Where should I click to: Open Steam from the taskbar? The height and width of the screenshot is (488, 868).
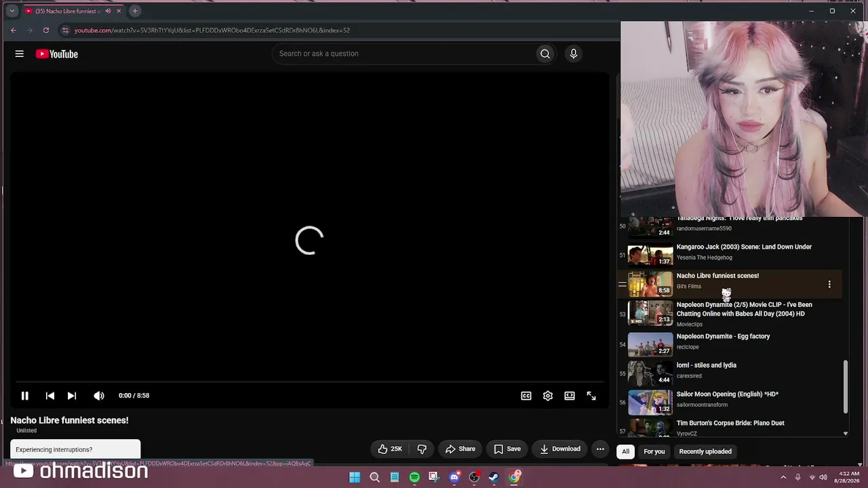pos(494,477)
